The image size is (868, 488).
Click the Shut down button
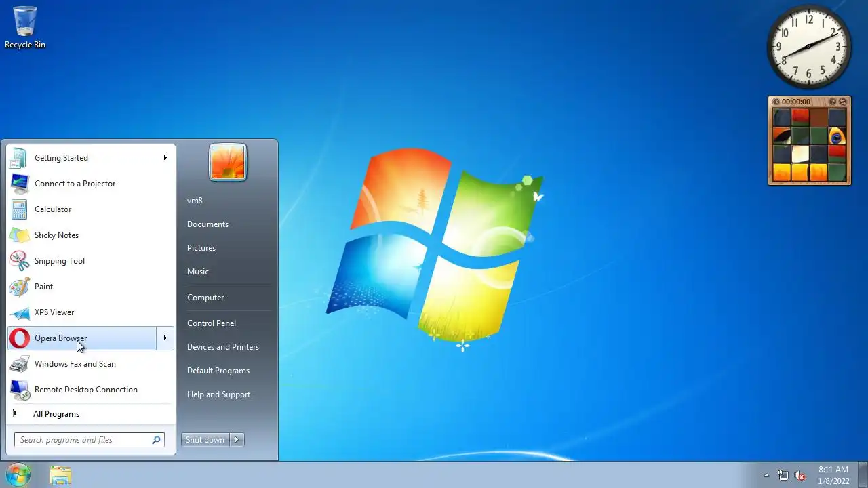205,440
